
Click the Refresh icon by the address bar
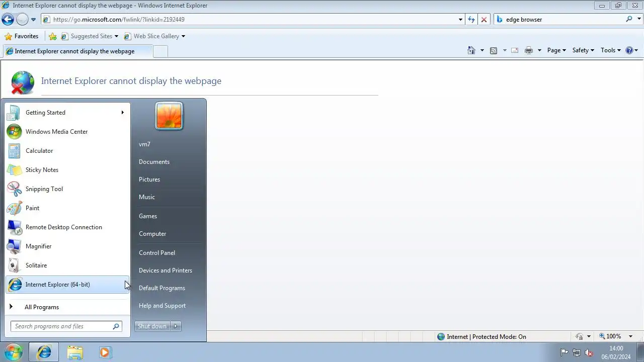[x=471, y=20]
